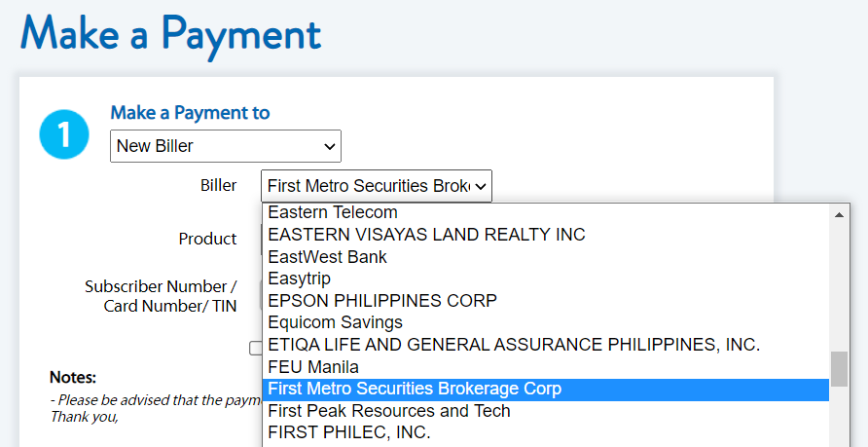Choose Equicom Savings biller
This screenshot has height=447, width=868.
(335, 322)
